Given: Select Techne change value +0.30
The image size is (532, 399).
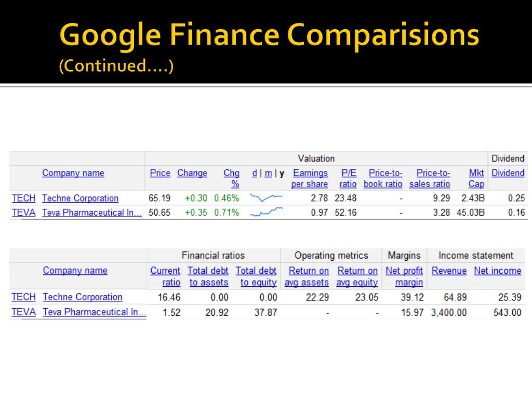Looking at the screenshot, I should [196, 198].
